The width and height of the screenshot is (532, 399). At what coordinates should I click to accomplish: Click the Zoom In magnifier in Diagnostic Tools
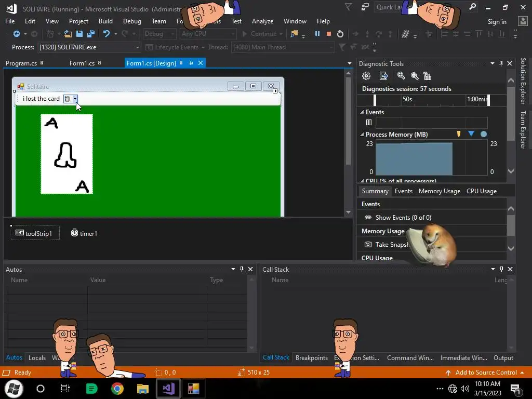point(401,76)
